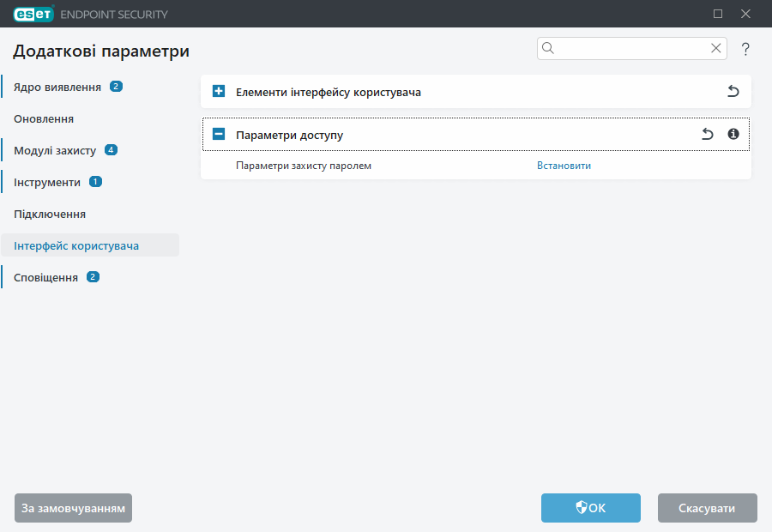Screen dimensions: 772x532
Task: Select the Інтерфейс користувача sidebar item
Action: tap(76, 245)
